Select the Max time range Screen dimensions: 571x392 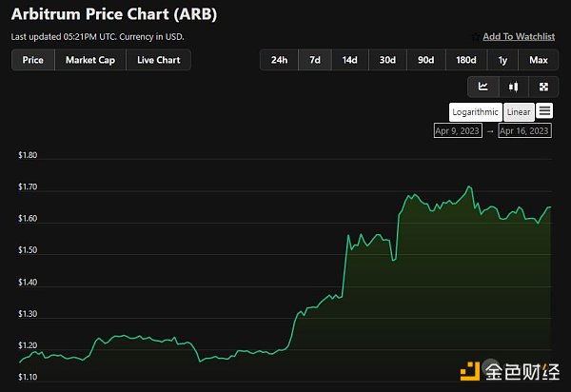[x=539, y=60]
